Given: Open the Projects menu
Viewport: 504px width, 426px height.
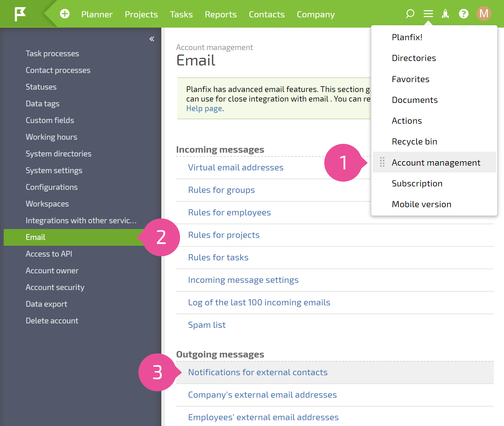Looking at the screenshot, I should click(141, 14).
